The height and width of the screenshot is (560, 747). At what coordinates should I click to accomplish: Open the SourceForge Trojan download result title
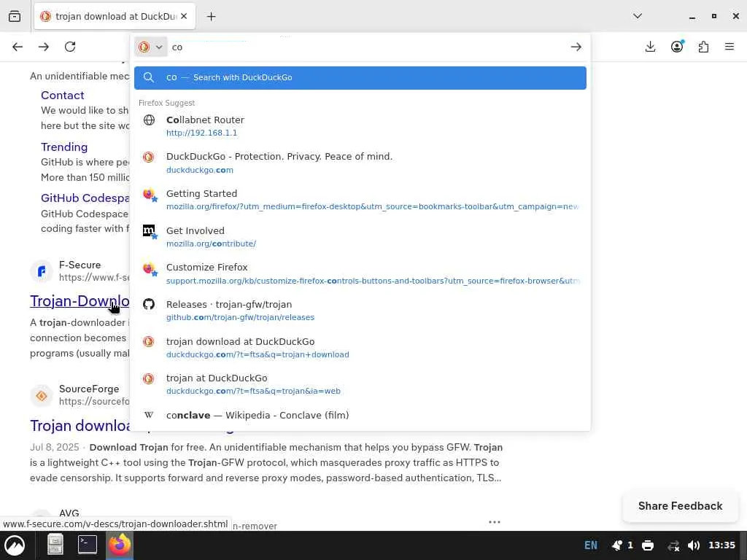80,425
